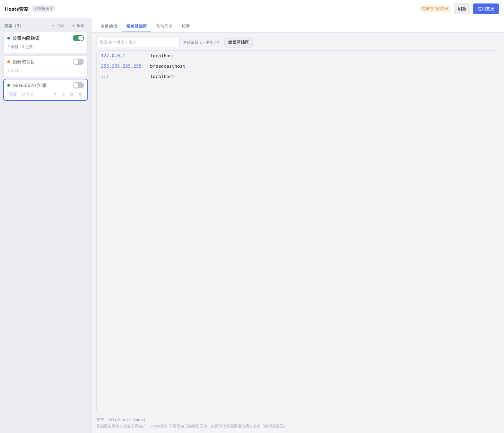This screenshot has width=504, height=433.
Task: Click localhost in the 127.0.0.1 row
Action: coord(162,56)
